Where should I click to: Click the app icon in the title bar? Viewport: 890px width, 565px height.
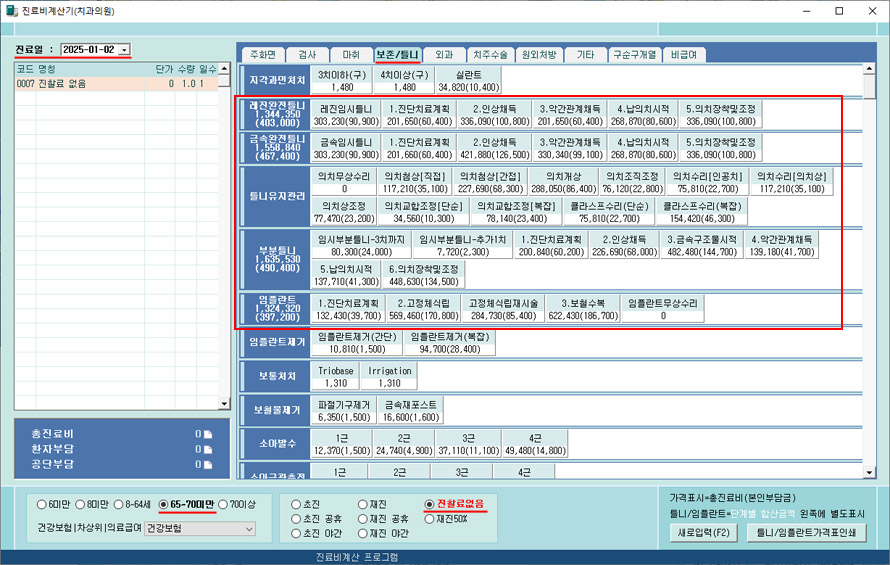pos(11,11)
